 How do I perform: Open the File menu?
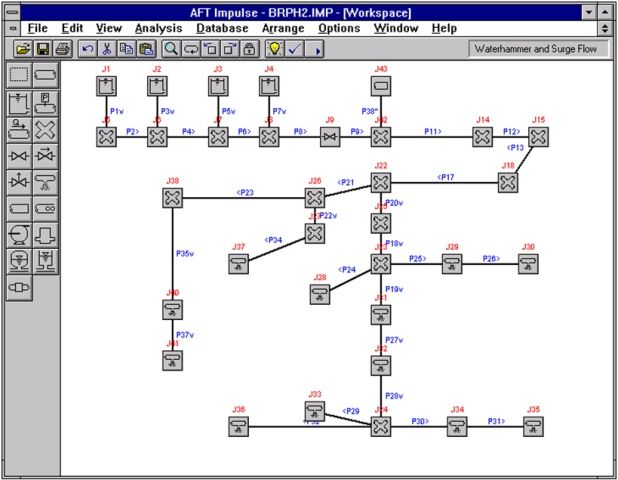click(x=37, y=28)
